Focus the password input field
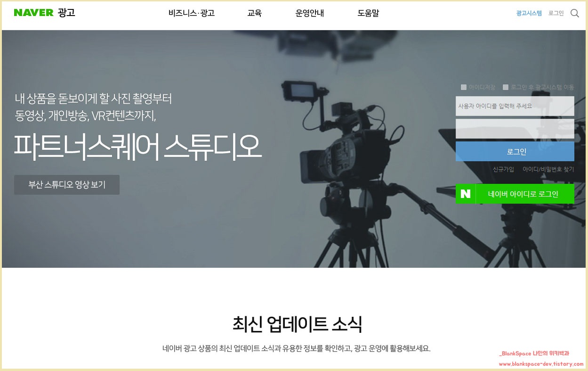This screenshot has width=588, height=371. click(515, 129)
